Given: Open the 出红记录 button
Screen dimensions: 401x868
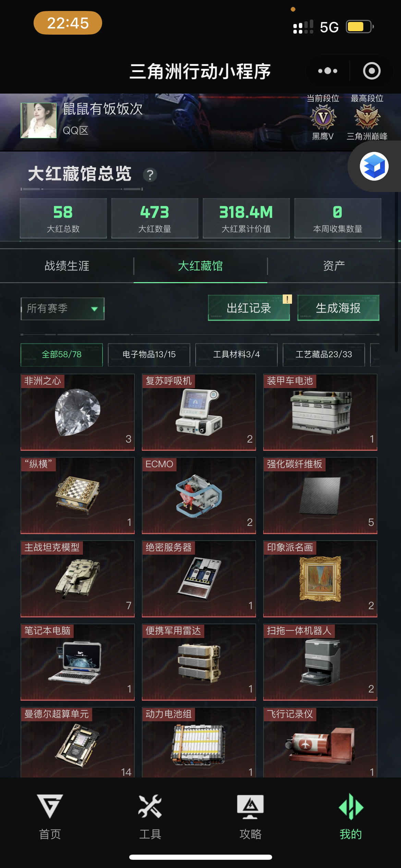Looking at the screenshot, I should (249, 308).
